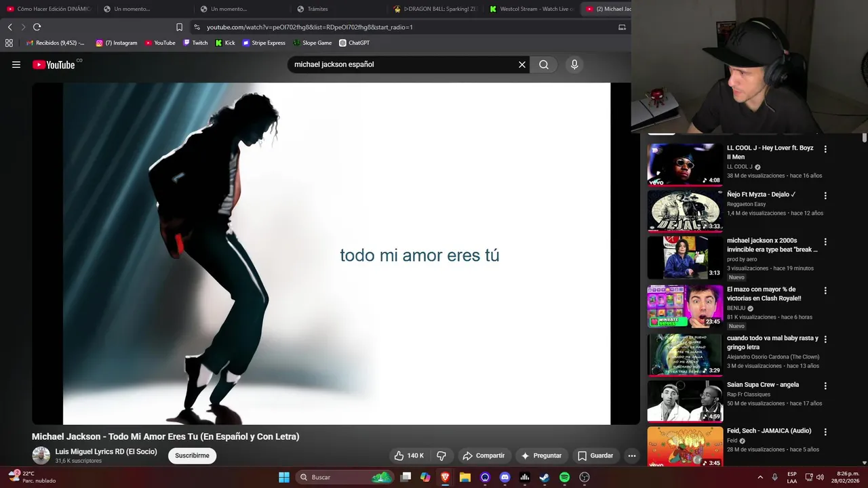Open options menu for LL COOL J video

click(825, 149)
